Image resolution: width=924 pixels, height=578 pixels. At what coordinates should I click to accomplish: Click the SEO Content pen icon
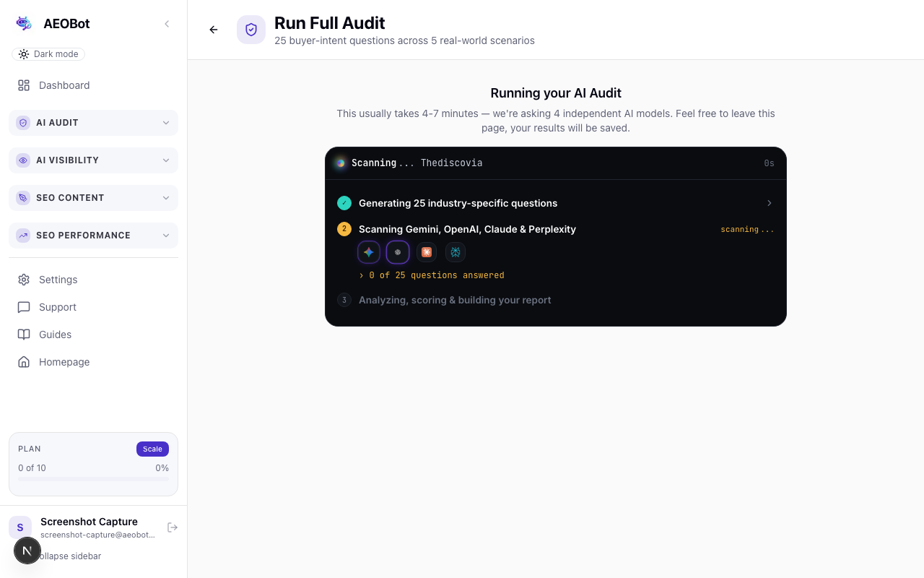coord(23,198)
